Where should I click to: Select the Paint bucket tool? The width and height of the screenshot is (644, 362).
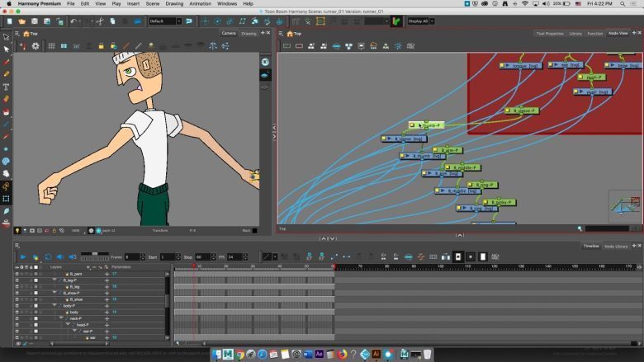point(6,111)
